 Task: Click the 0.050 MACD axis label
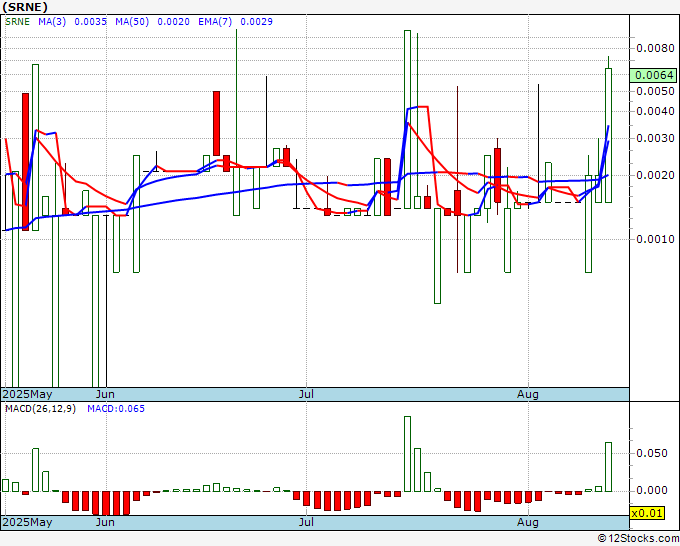(x=651, y=453)
